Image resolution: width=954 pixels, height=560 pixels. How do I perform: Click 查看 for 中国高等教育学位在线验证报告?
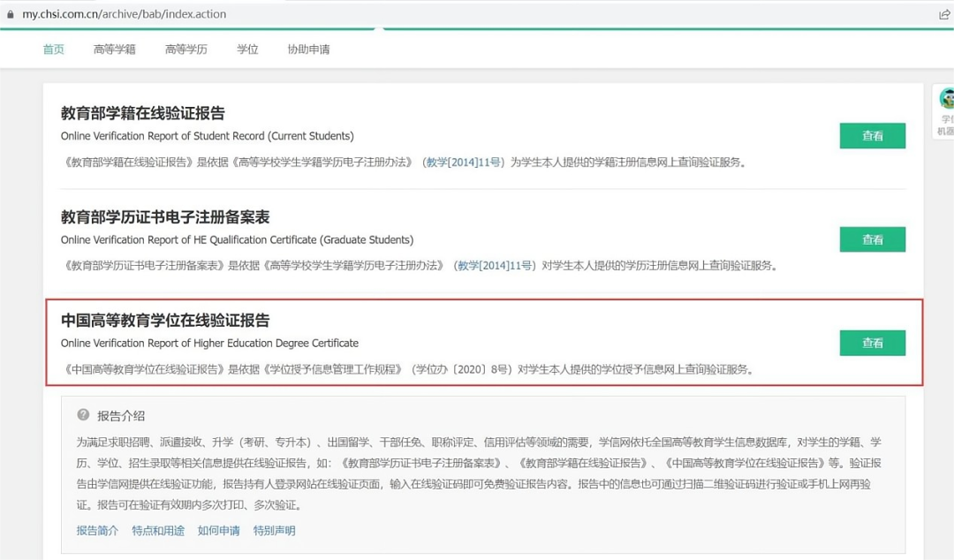872,343
